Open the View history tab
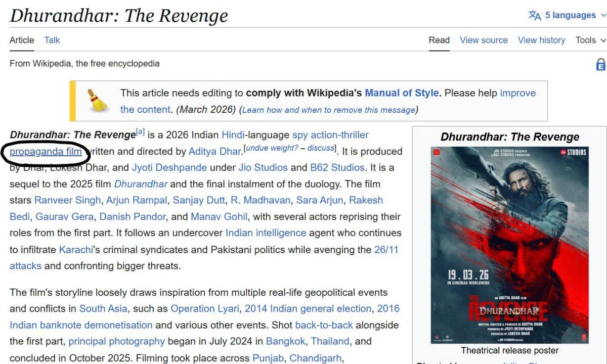This screenshot has height=364, width=607. (x=541, y=40)
